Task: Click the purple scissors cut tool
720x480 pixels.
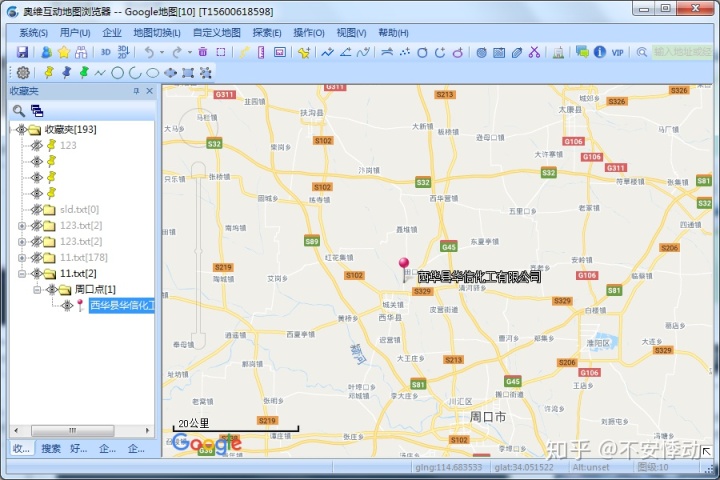Action: [534, 52]
